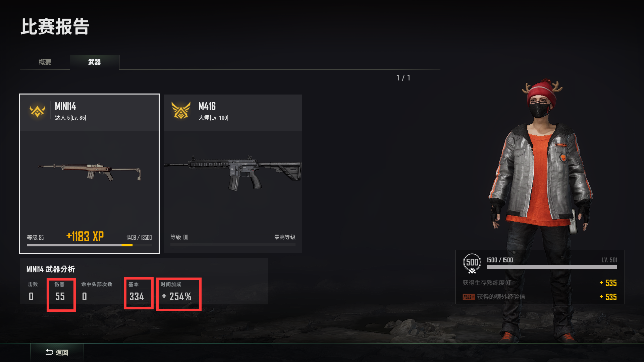Click the MINI14 mastery rank emblem

tap(37, 111)
